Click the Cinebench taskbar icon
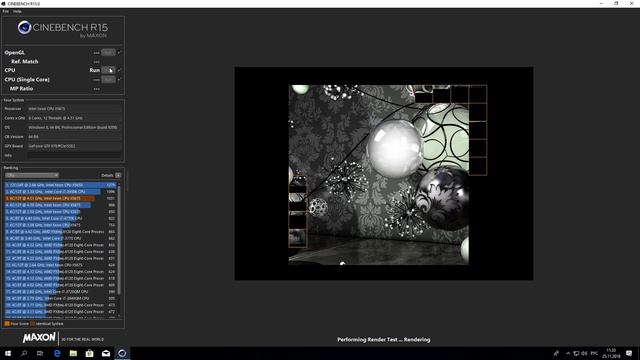This screenshot has height=360, width=640. point(122,353)
